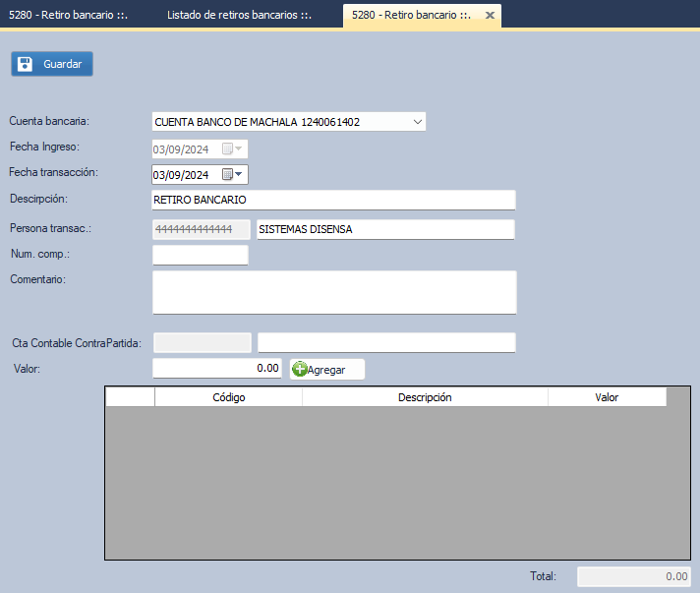700x593 pixels.
Task: Click the Valor column header in grid
Action: (x=607, y=397)
